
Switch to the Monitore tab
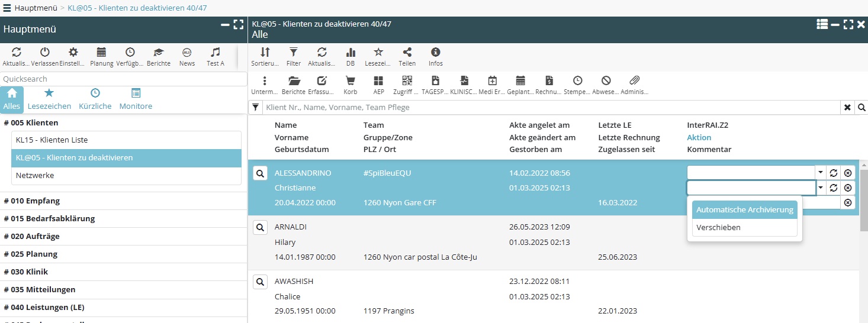tap(136, 99)
